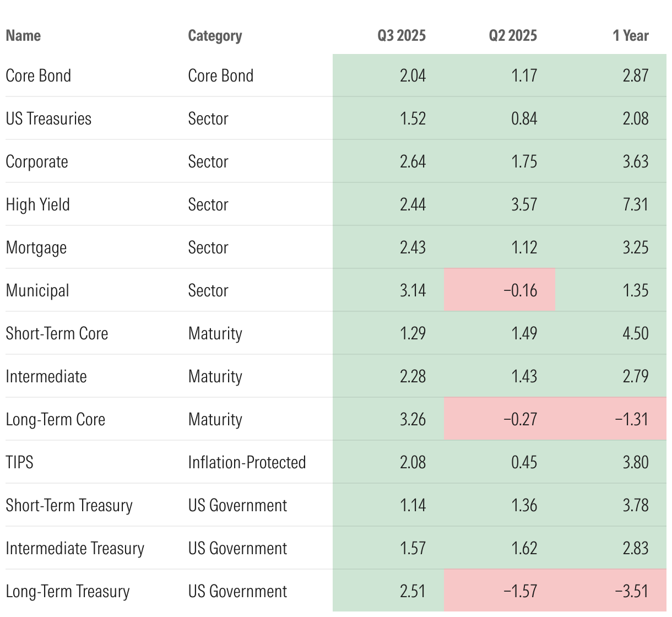This screenshot has height=617, width=672.
Task: Open the Long-Term Treasury row name
Action: pos(68,591)
